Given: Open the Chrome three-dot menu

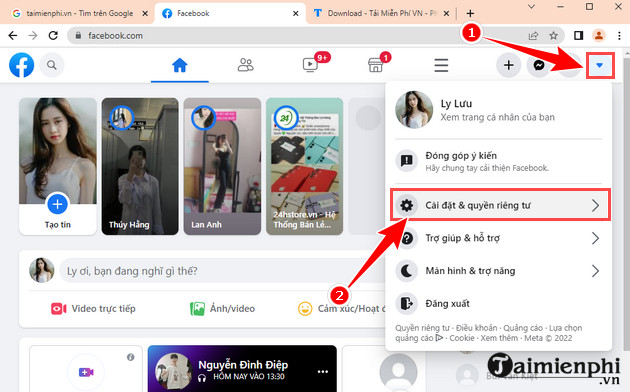Looking at the screenshot, I should [x=619, y=36].
